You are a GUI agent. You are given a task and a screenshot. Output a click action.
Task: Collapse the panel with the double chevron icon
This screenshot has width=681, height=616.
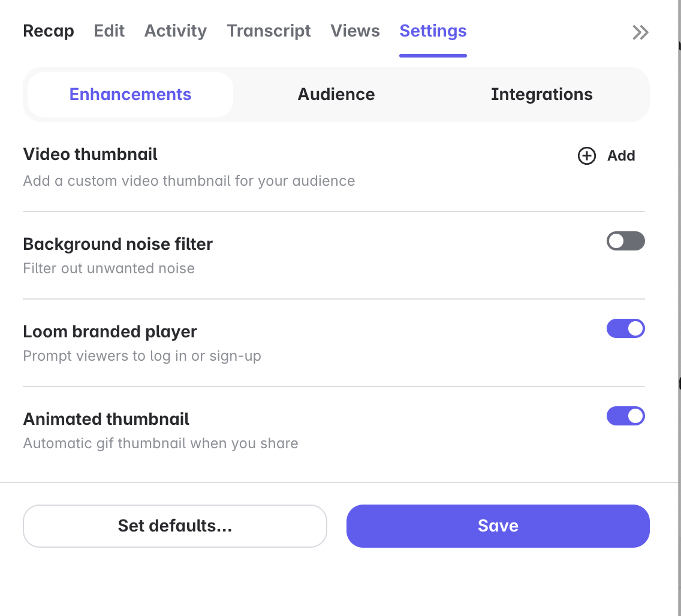640,32
